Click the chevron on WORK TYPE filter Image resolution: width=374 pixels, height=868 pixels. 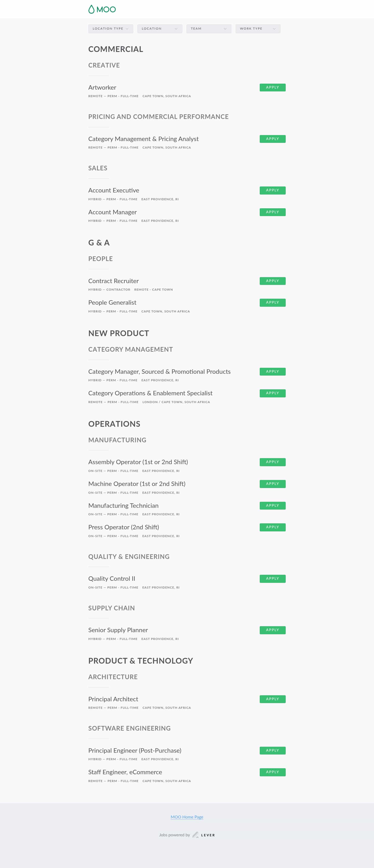coord(276,29)
